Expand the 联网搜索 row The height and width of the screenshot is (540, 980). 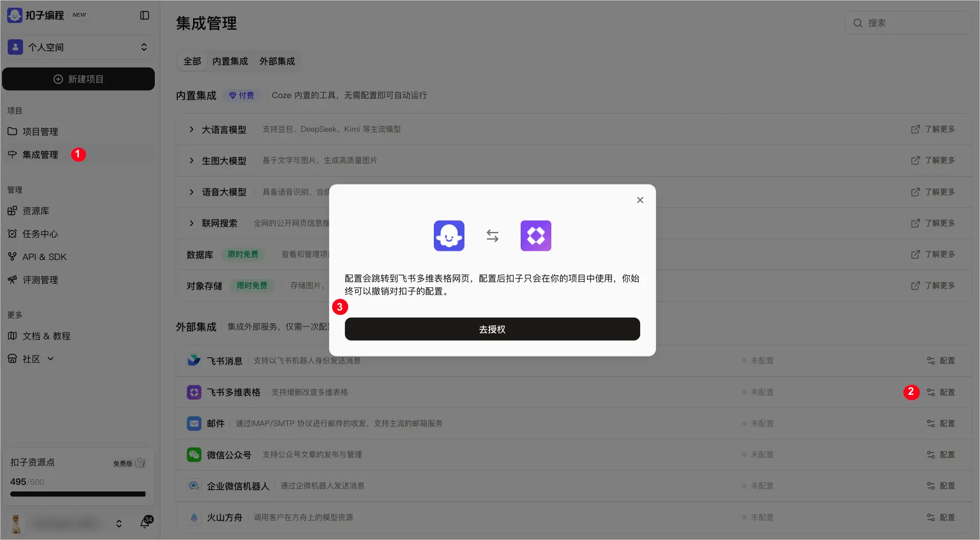tap(191, 223)
